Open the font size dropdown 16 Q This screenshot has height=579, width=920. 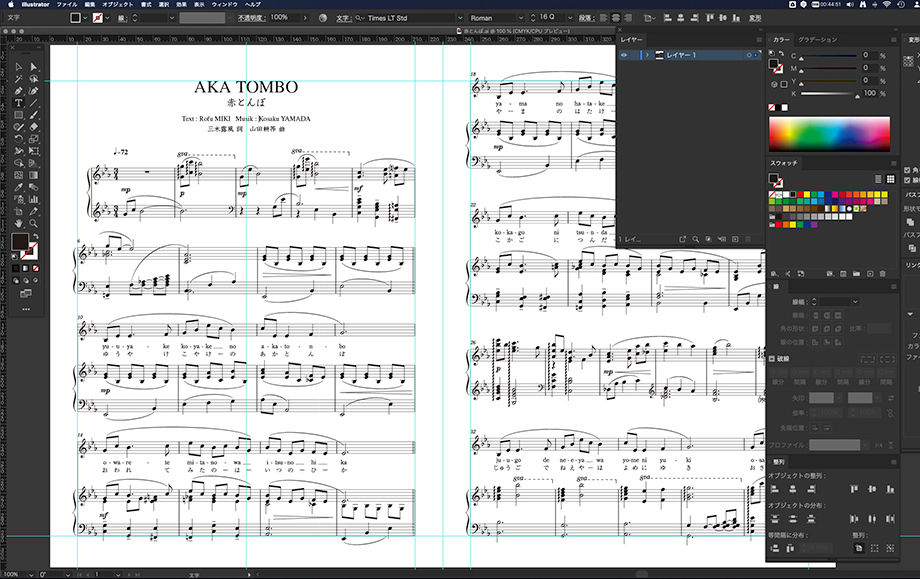569,18
